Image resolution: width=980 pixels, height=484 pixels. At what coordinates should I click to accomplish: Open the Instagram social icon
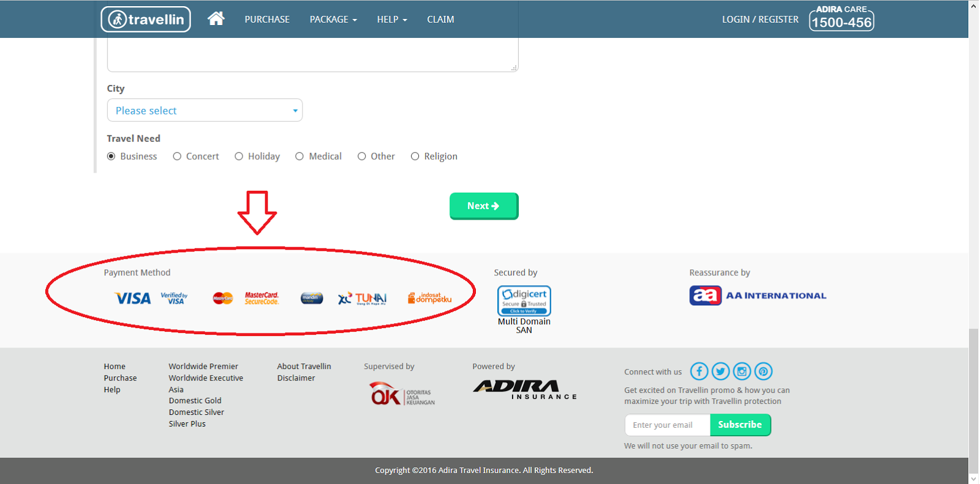[x=742, y=371]
